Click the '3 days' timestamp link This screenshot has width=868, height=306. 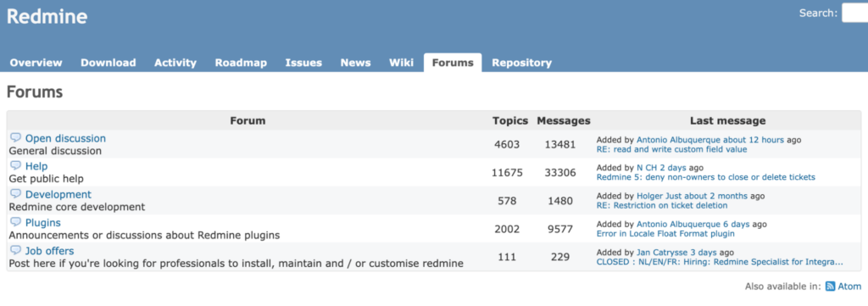click(x=704, y=253)
